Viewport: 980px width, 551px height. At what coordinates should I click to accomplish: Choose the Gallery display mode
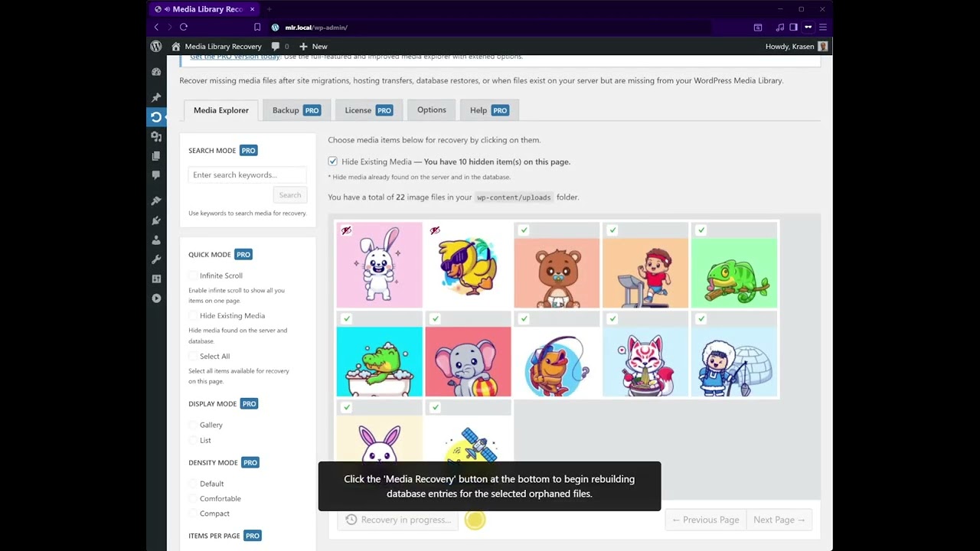(x=193, y=425)
